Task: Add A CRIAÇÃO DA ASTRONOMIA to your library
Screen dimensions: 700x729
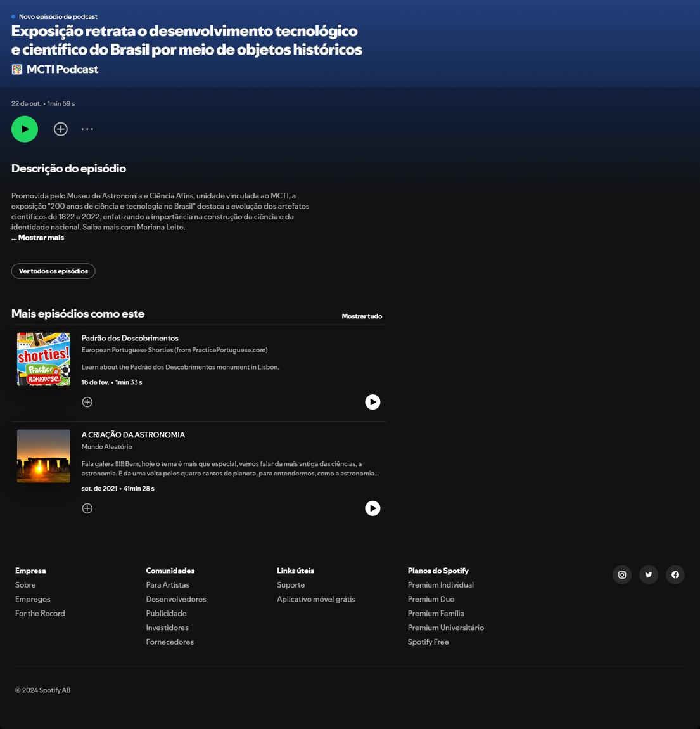Action: coord(87,508)
